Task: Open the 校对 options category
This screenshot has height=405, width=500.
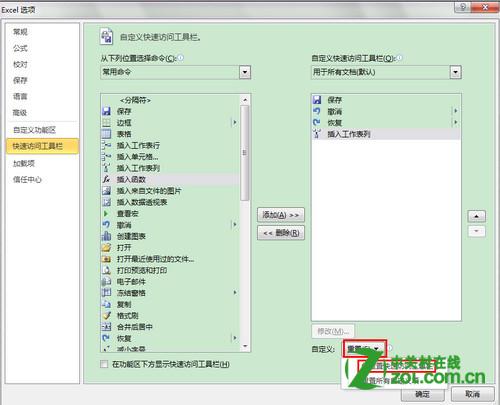Action: pos(42,64)
